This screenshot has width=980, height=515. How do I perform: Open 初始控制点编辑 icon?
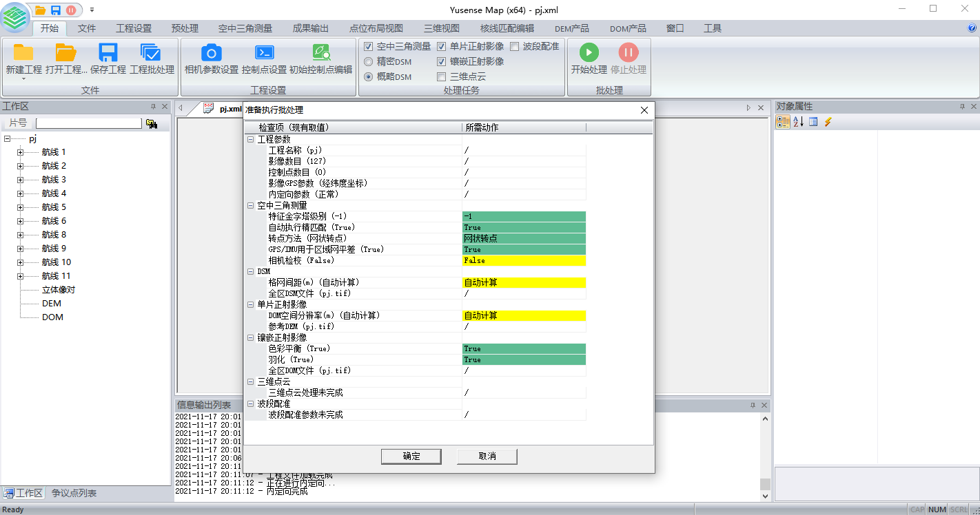tap(321, 52)
